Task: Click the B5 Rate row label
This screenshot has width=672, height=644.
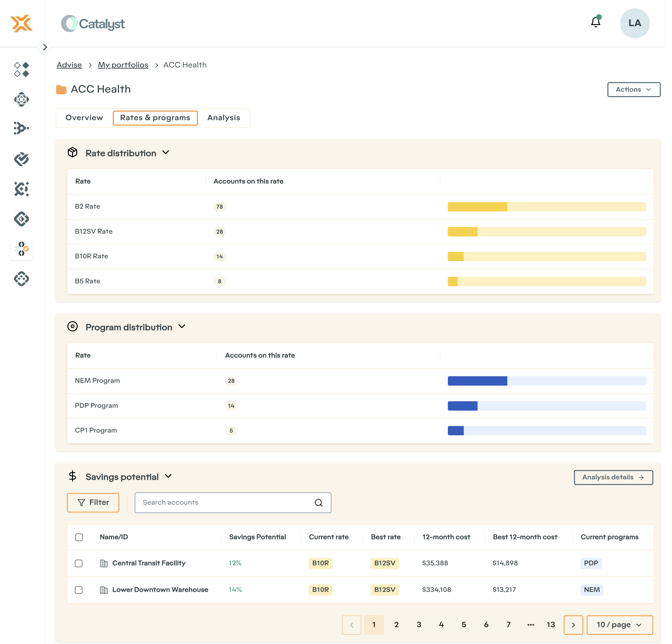Action: [88, 281]
